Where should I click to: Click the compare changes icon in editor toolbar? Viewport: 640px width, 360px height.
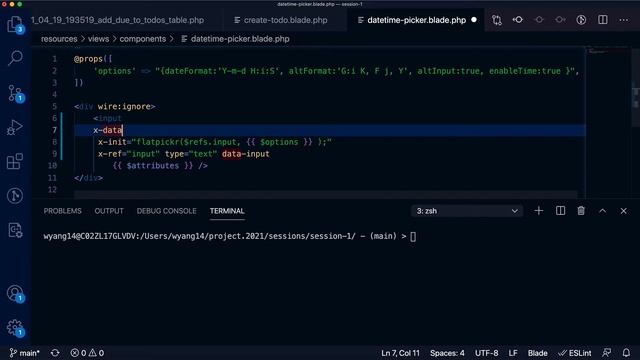point(497,20)
